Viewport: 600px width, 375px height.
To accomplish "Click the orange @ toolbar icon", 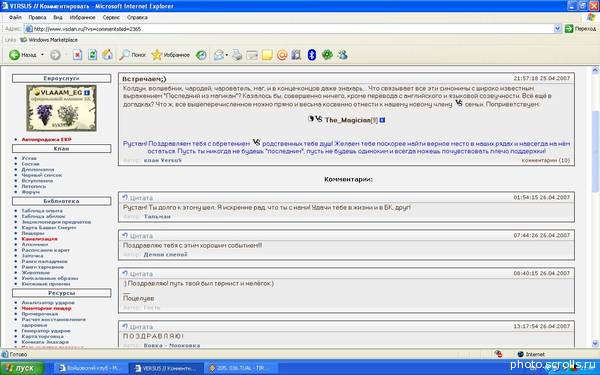I will coord(282,55).
